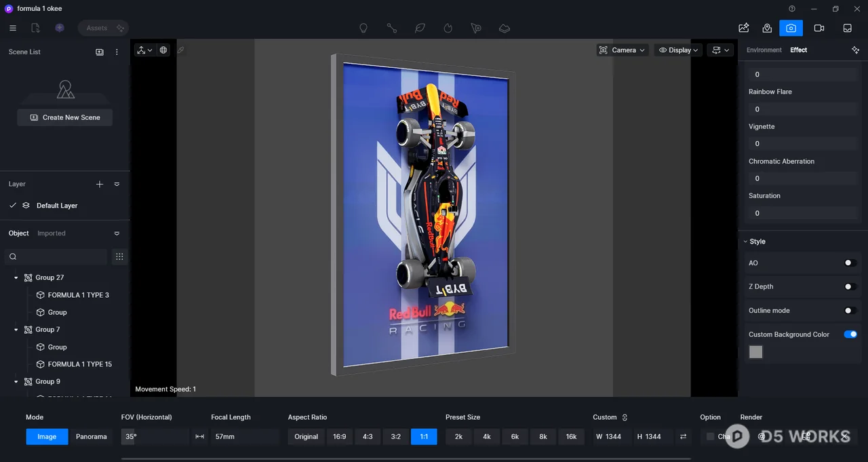Screen dimensions: 868x462
Task: Select the flame particle effect tool
Action: click(448, 28)
